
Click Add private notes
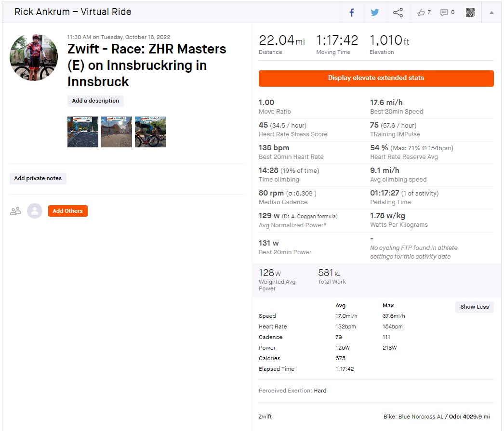38,178
